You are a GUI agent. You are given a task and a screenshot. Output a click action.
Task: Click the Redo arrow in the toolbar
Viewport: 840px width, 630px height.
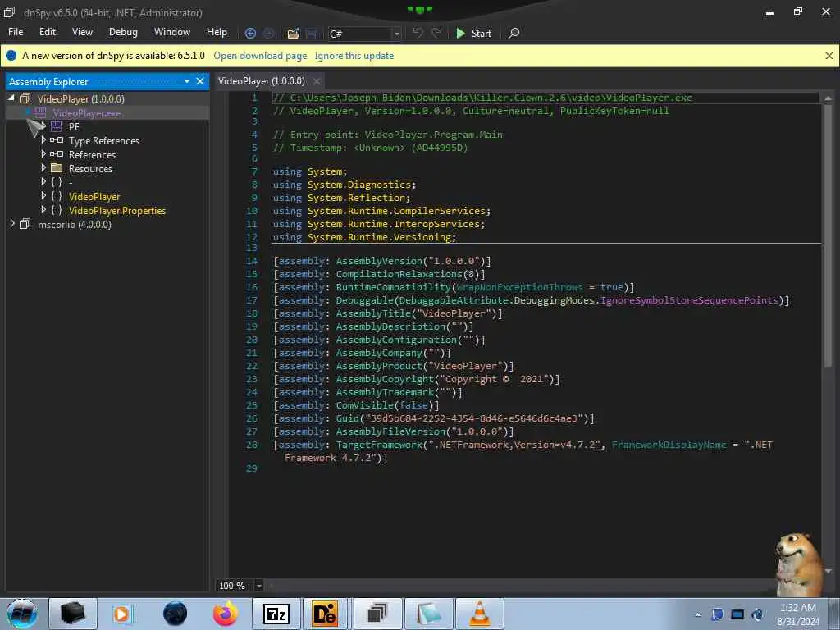pyautogui.click(x=436, y=33)
